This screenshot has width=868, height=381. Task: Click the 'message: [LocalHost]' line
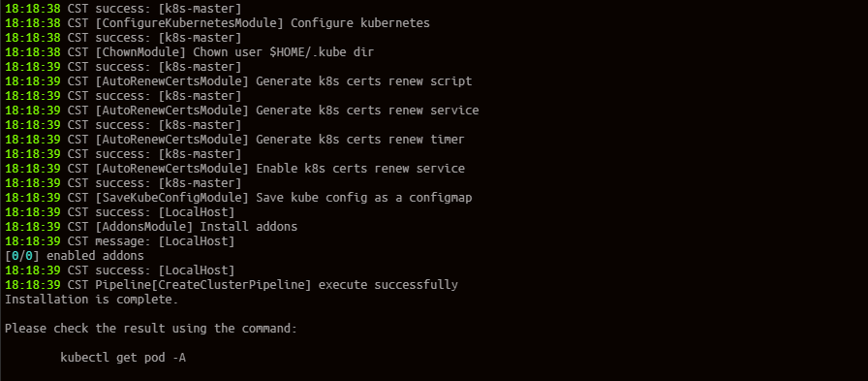(x=119, y=241)
